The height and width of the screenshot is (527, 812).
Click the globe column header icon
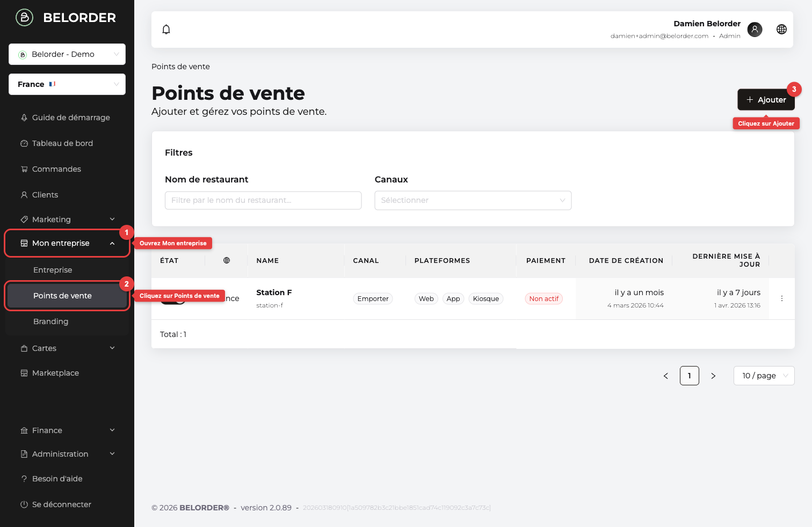(227, 260)
